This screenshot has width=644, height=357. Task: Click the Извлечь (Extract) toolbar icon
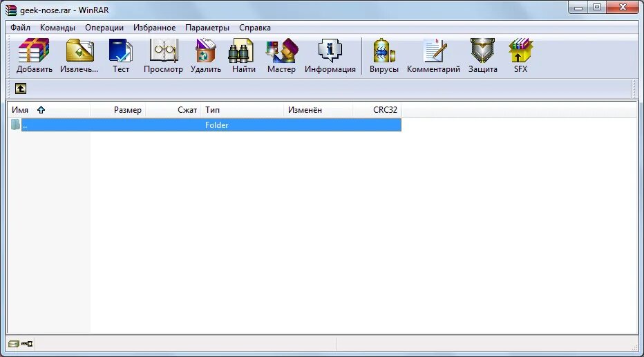(79, 51)
